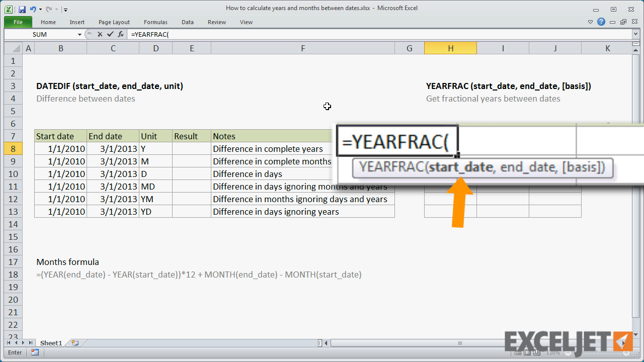Click the horizontal scrollbar left arrow
The image size is (644, 362).
click(326, 343)
